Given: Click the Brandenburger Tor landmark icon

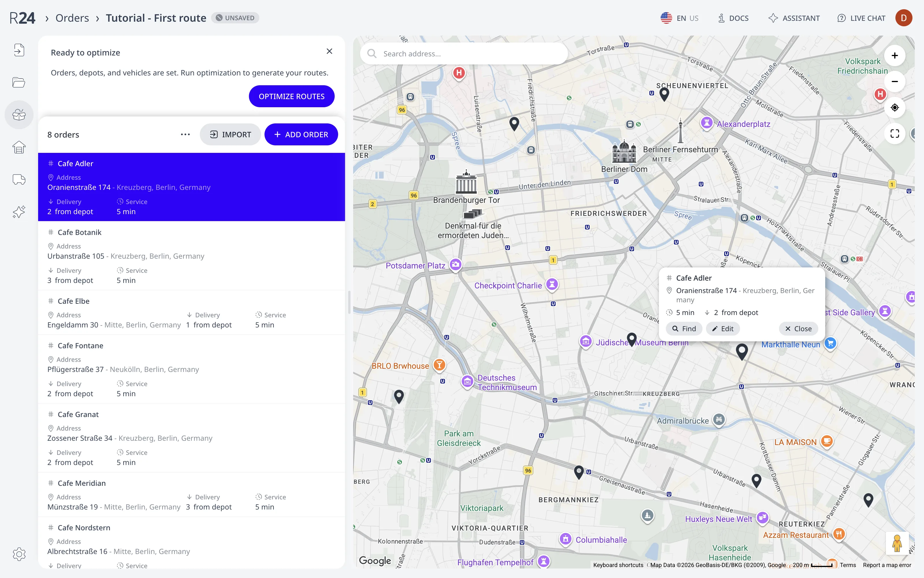Looking at the screenshot, I should (x=466, y=182).
